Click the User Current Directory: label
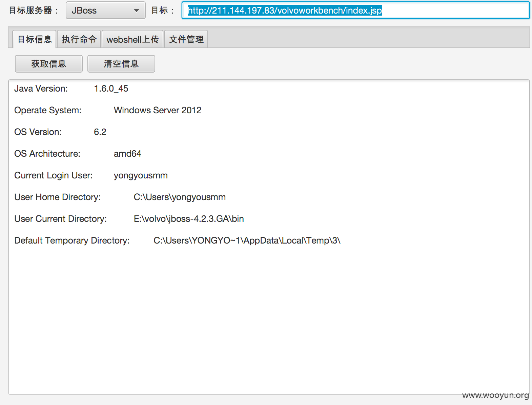This screenshot has width=532, height=405. pyautogui.click(x=60, y=219)
